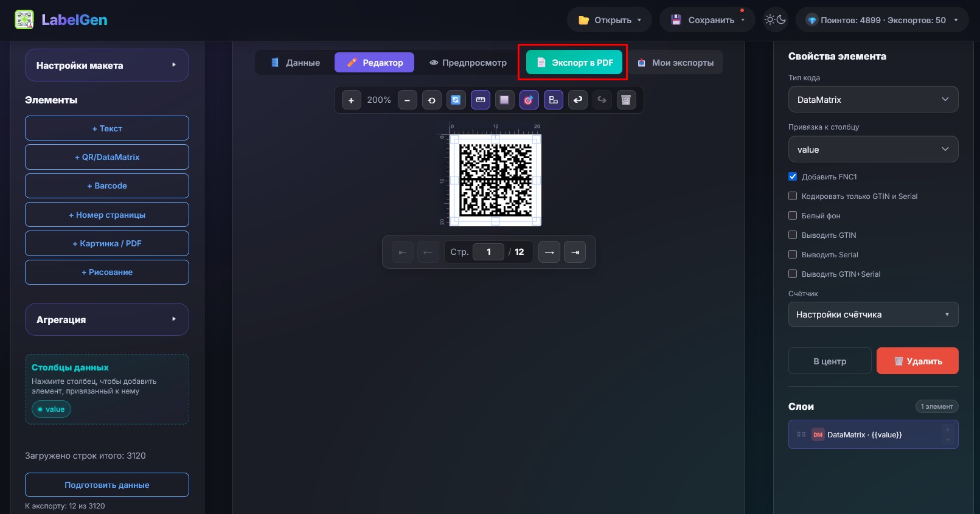Click the shapes alignment icon in the toolbar

point(553,100)
